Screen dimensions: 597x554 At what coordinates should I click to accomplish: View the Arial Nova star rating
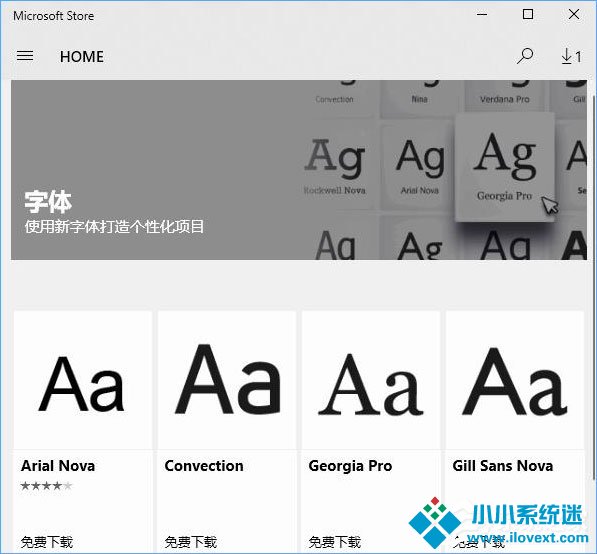pyautogui.click(x=46, y=485)
